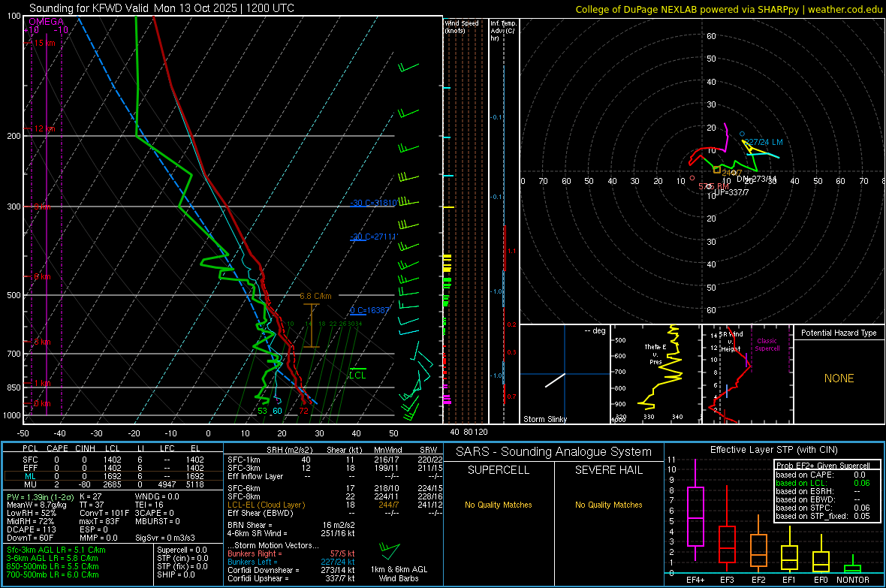Image resolution: width=886 pixels, height=588 pixels.
Task: Click the 'UP=337/7' hodograph label
Action: (732, 192)
